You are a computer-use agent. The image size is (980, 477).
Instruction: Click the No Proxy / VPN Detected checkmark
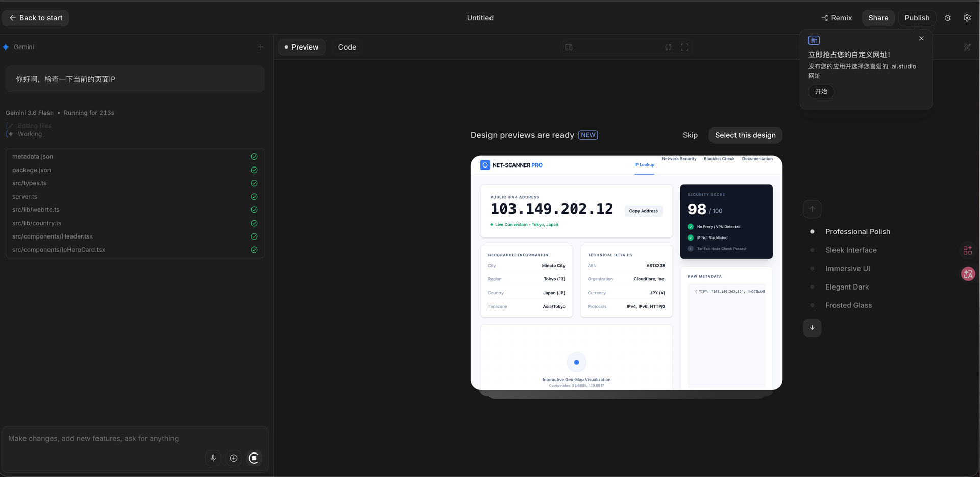coord(691,227)
